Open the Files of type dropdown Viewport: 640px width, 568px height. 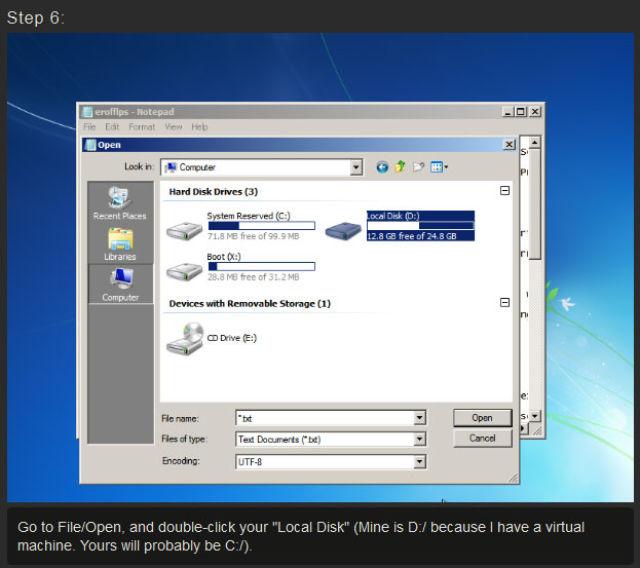tap(419, 439)
